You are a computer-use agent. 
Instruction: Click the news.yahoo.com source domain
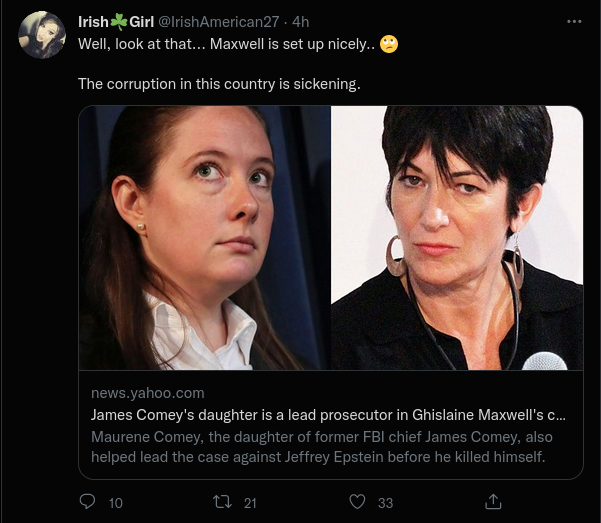[x=147, y=393]
